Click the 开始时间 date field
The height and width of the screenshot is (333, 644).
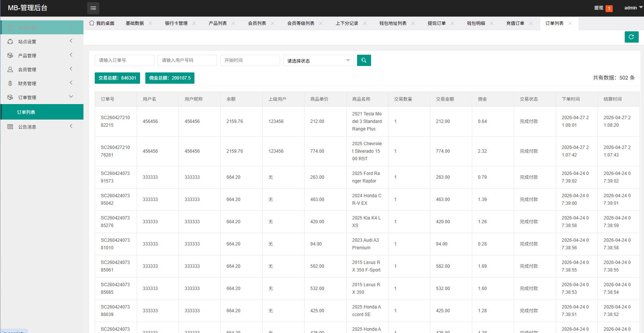[x=250, y=60]
